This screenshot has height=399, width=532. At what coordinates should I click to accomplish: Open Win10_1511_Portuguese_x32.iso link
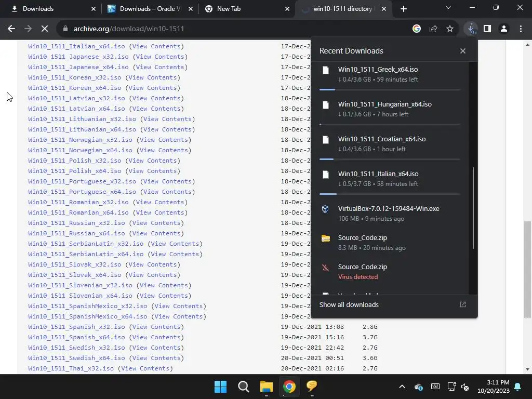tap(82, 181)
